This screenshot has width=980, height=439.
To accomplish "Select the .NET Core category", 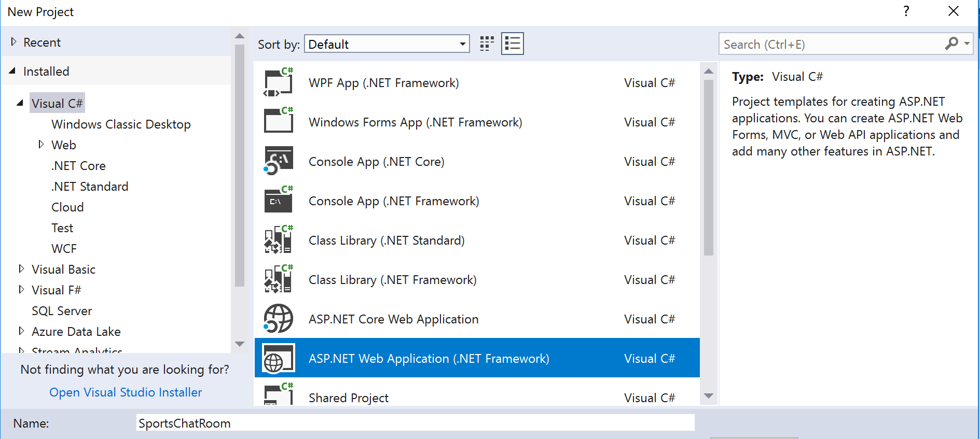I will point(78,166).
